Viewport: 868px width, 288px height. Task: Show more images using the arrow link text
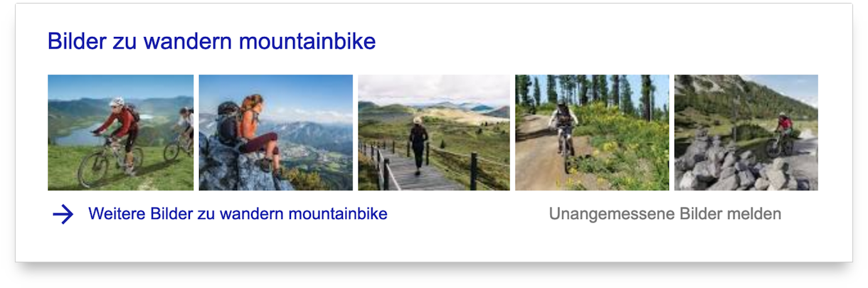point(238,214)
